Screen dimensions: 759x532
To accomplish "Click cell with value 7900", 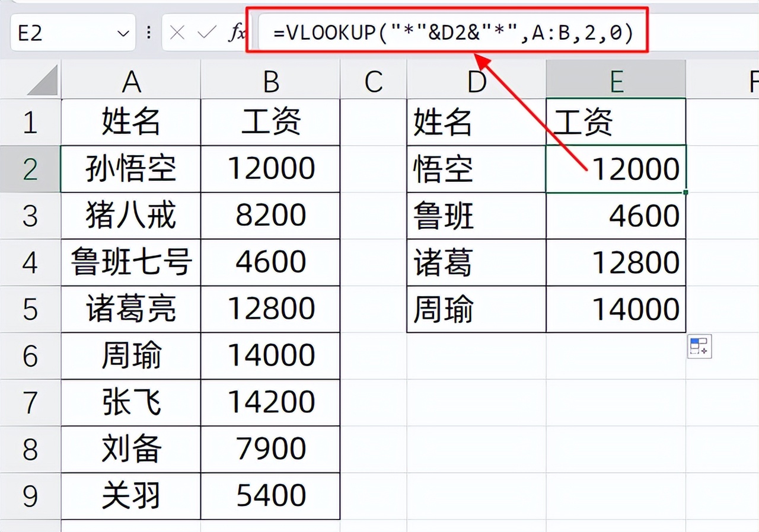I will click(x=271, y=449).
